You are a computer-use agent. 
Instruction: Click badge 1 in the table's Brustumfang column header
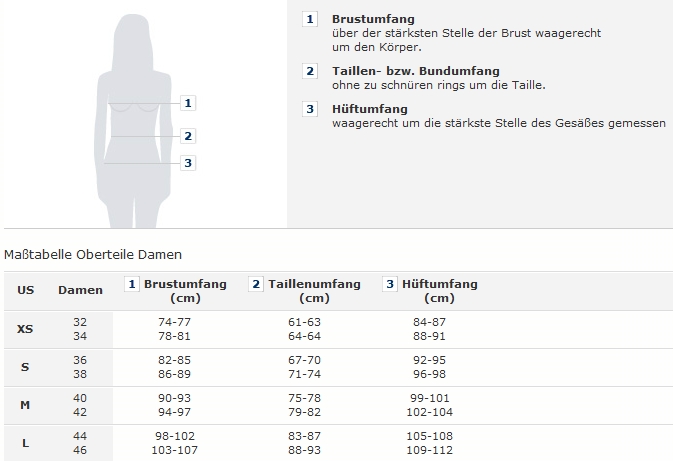click(131, 285)
